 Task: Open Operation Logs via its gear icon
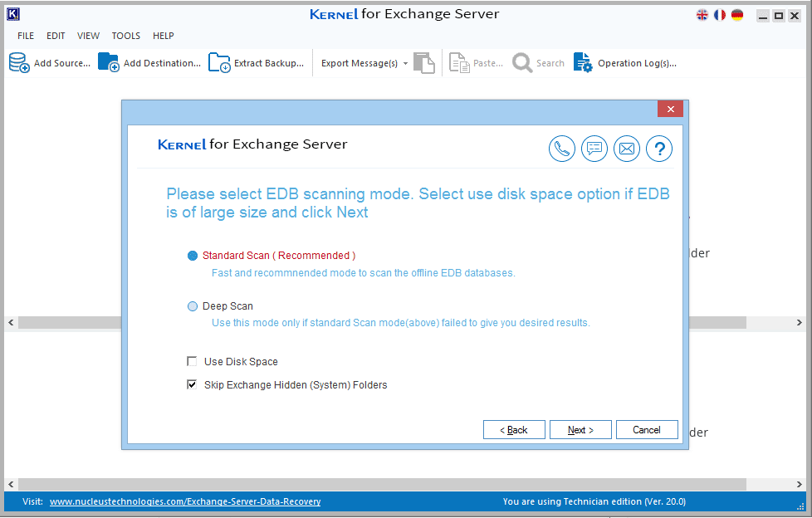(x=583, y=63)
